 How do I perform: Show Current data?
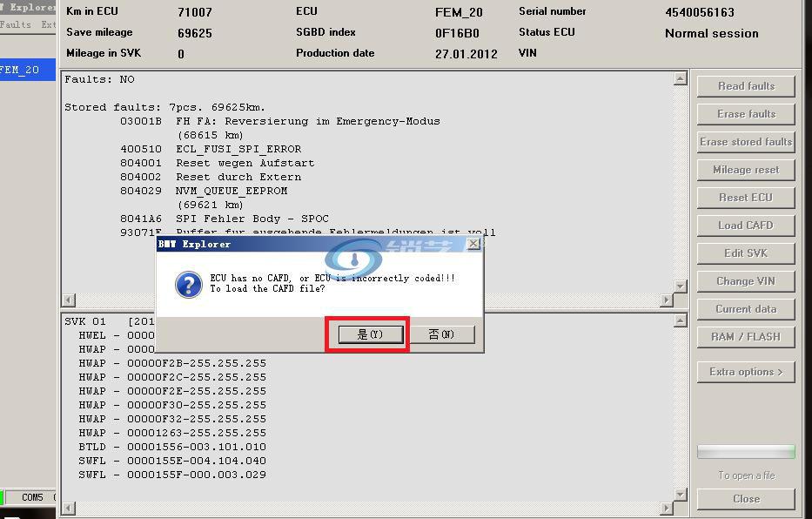(746, 309)
